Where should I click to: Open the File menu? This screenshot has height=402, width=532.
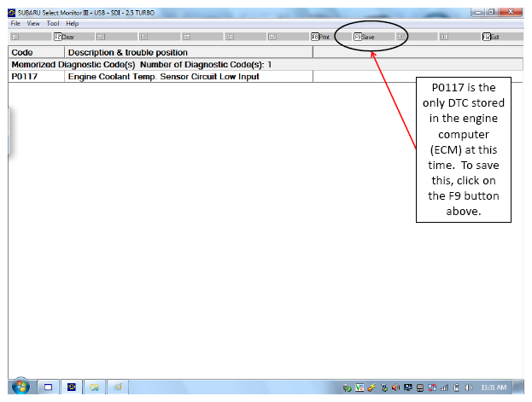click(15, 23)
